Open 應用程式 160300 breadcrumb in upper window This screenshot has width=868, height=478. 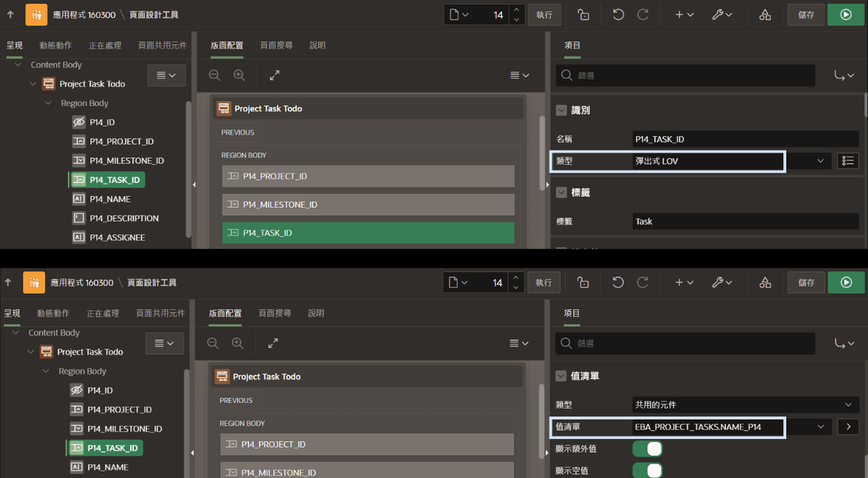point(84,14)
